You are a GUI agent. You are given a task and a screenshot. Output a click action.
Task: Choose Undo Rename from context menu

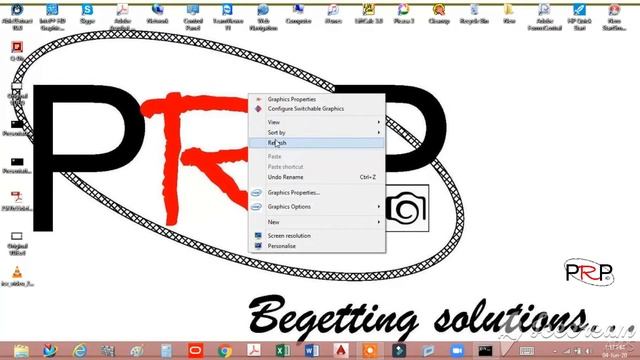coord(316,177)
